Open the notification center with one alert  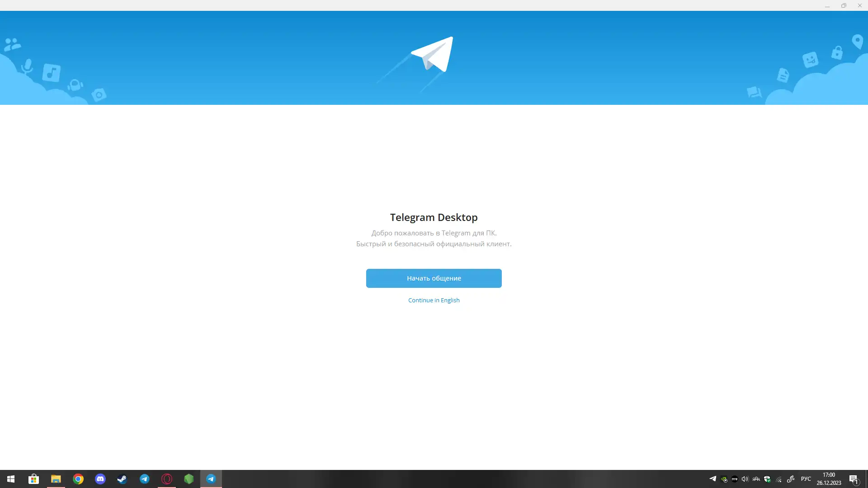854,479
